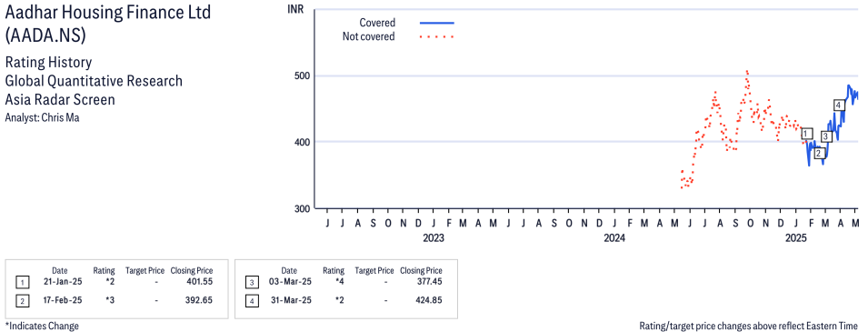
Task: Click rating marker 4 on the chart
Action: (x=839, y=106)
